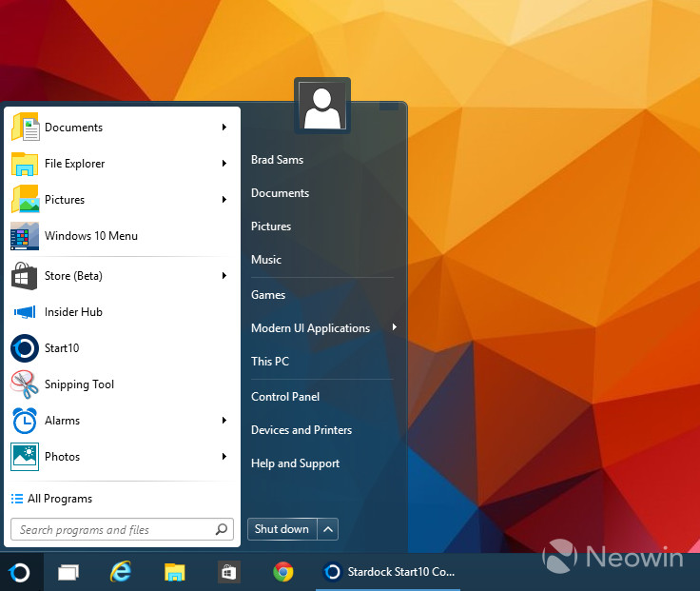
Task: Open This PC
Action: pyautogui.click(x=270, y=362)
